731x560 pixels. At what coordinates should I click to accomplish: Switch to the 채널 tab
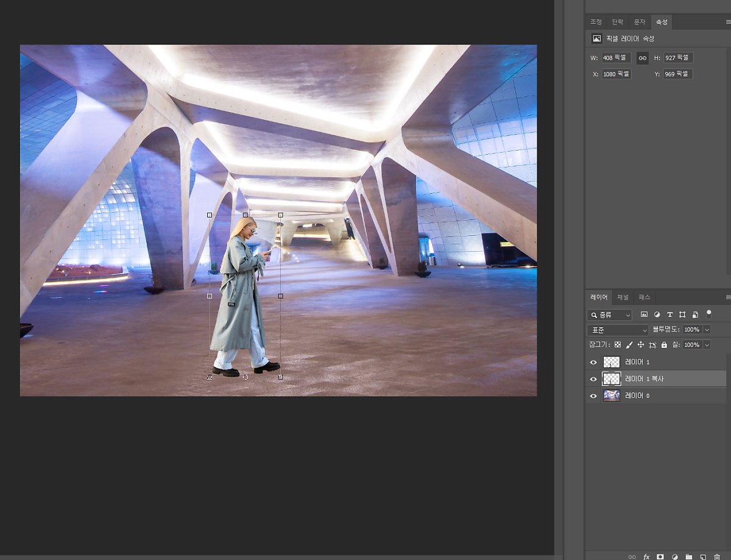(x=623, y=297)
